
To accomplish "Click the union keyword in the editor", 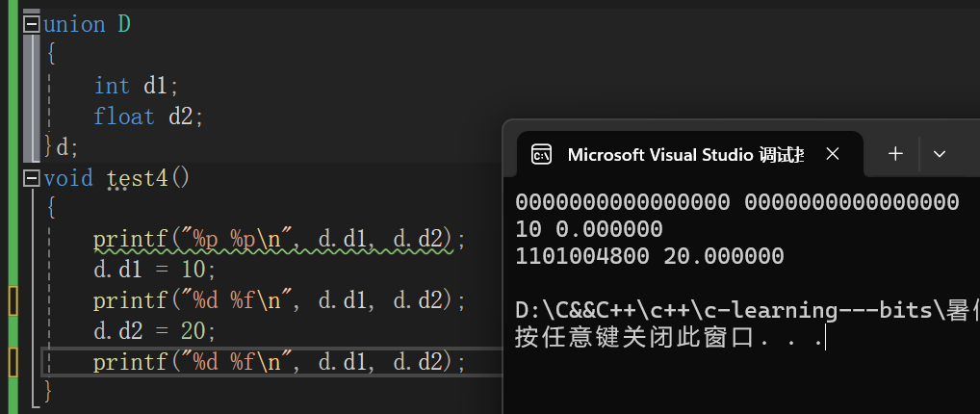I will (x=74, y=24).
